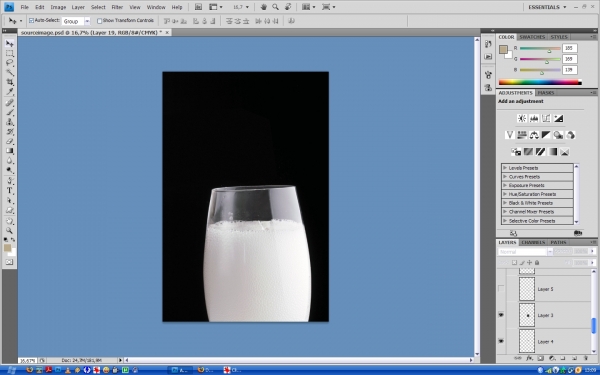Show Layer 5 by clicking its visibility box
600x375 pixels.
(501, 289)
